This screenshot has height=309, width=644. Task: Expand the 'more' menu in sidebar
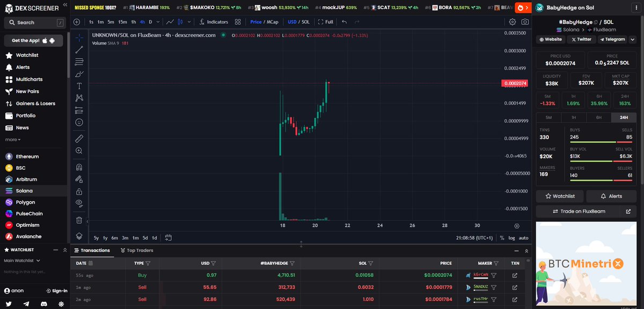point(13,140)
